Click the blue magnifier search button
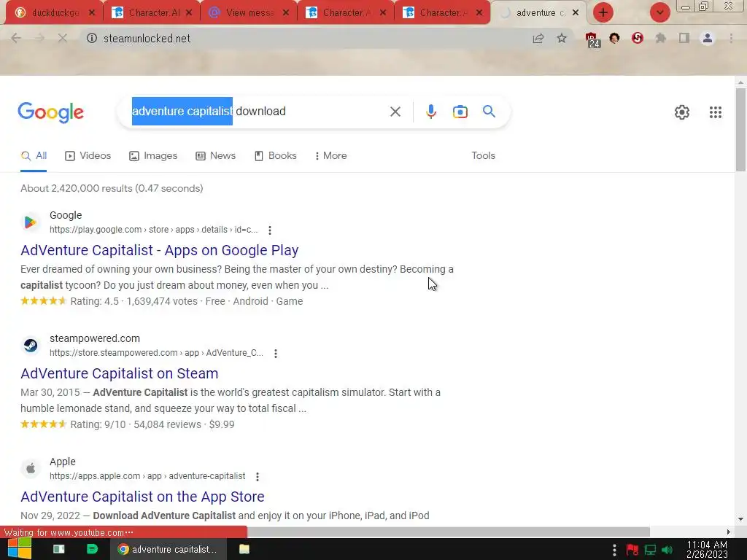 (489, 112)
